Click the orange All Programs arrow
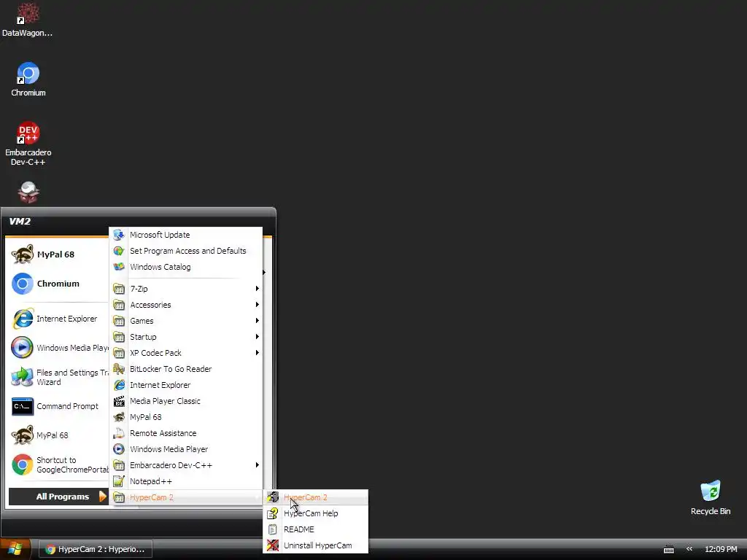Screen dimensions: 747x560 102,496
